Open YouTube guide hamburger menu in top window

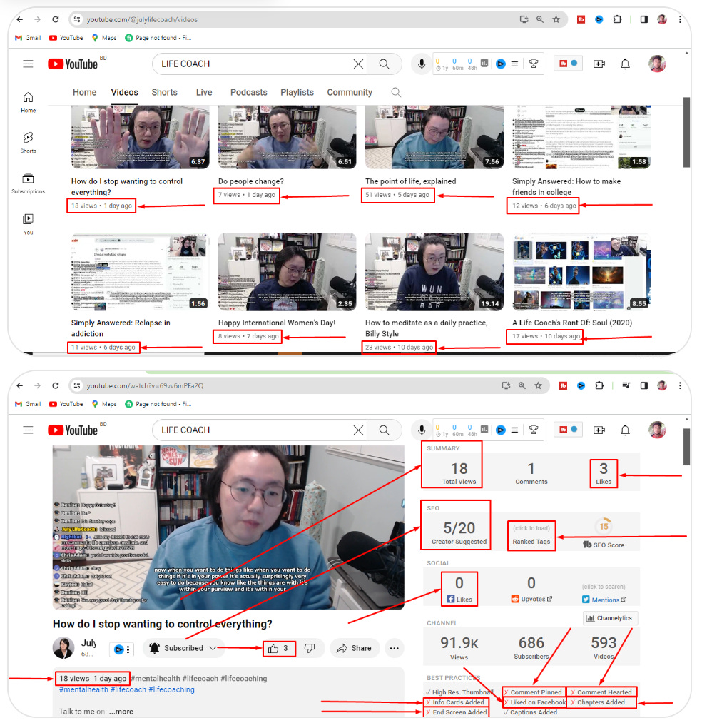(x=28, y=64)
